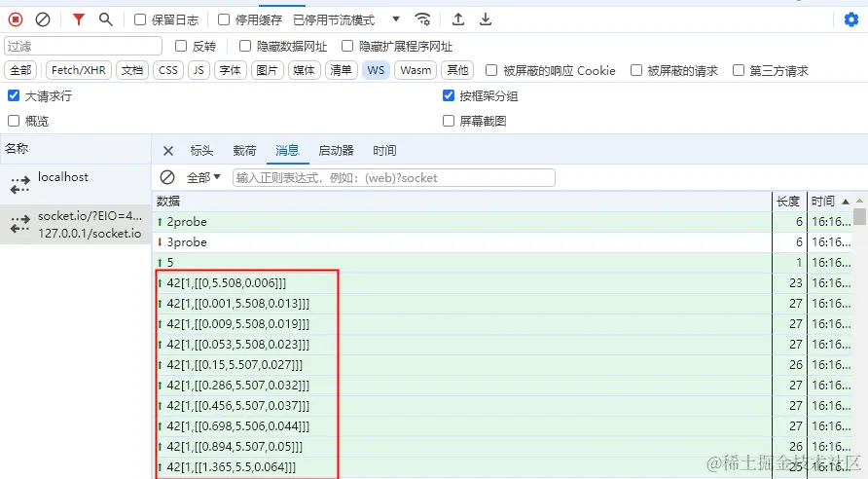Import HAR file with upload arrow
Image resolution: width=868 pixels, height=479 pixels.
pyautogui.click(x=458, y=19)
